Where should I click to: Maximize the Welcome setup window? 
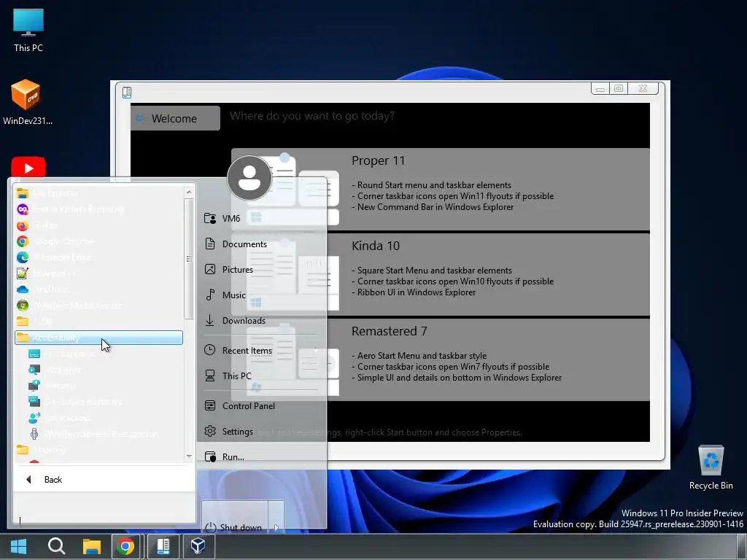pos(619,88)
